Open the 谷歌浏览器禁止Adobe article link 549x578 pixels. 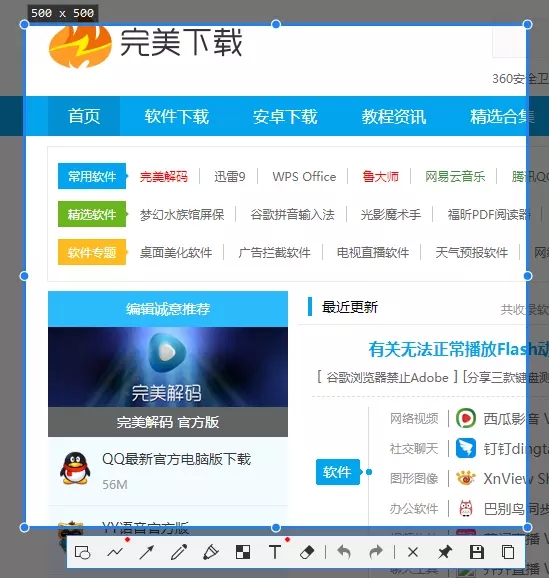(x=387, y=377)
